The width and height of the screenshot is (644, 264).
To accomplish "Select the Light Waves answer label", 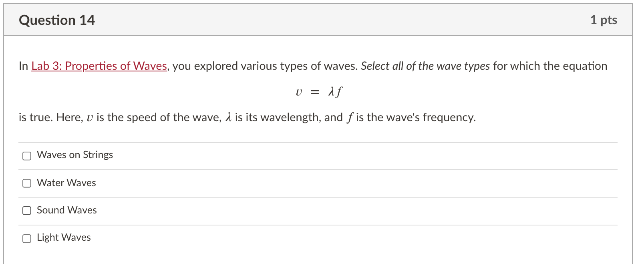I will 63,237.
